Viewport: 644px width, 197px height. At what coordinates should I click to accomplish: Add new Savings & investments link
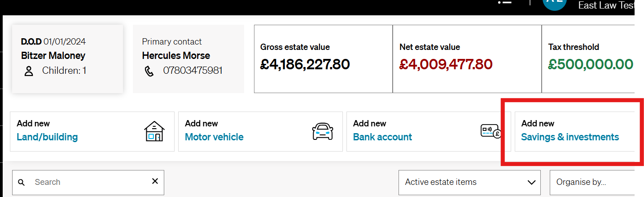[570, 137]
